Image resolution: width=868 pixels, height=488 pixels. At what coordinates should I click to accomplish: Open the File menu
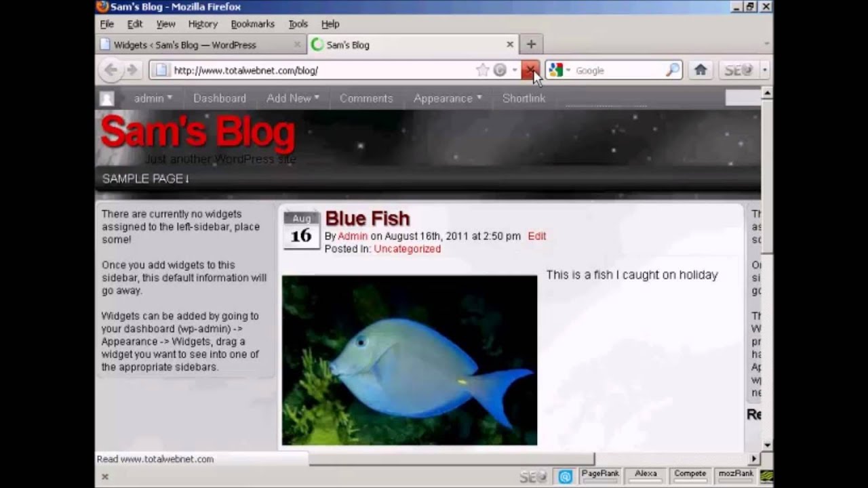[107, 24]
